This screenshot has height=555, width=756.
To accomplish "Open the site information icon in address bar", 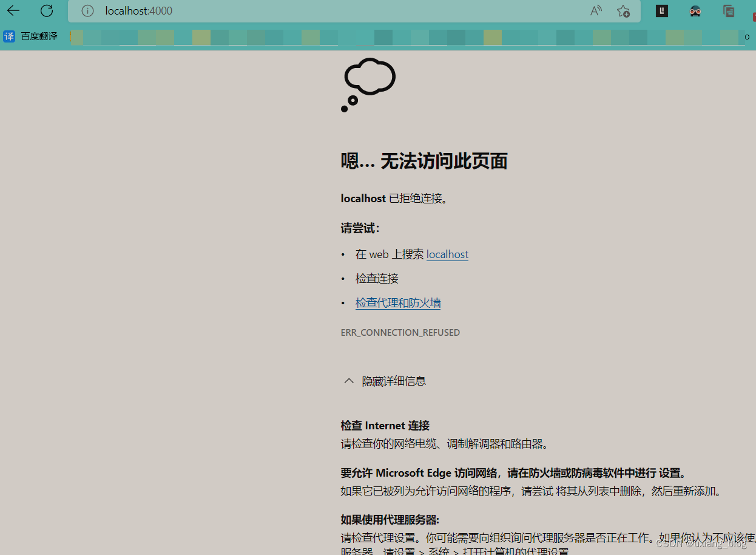I will pyautogui.click(x=87, y=11).
